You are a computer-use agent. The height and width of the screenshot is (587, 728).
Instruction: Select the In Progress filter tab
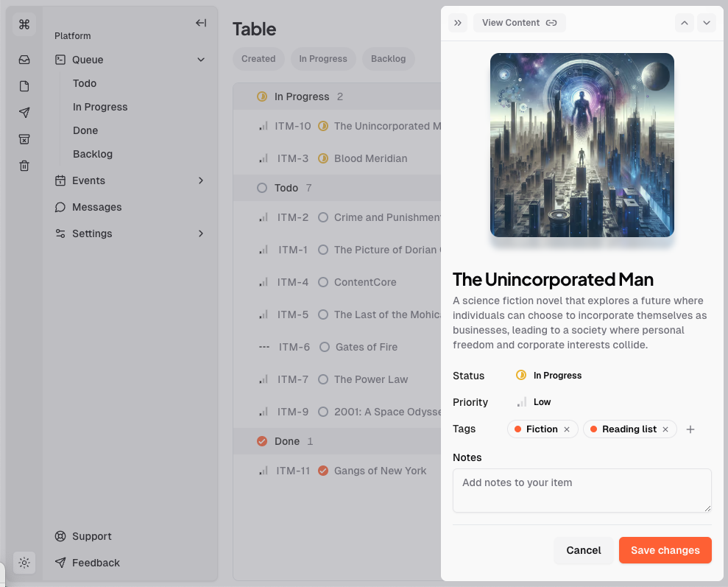tap(322, 59)
